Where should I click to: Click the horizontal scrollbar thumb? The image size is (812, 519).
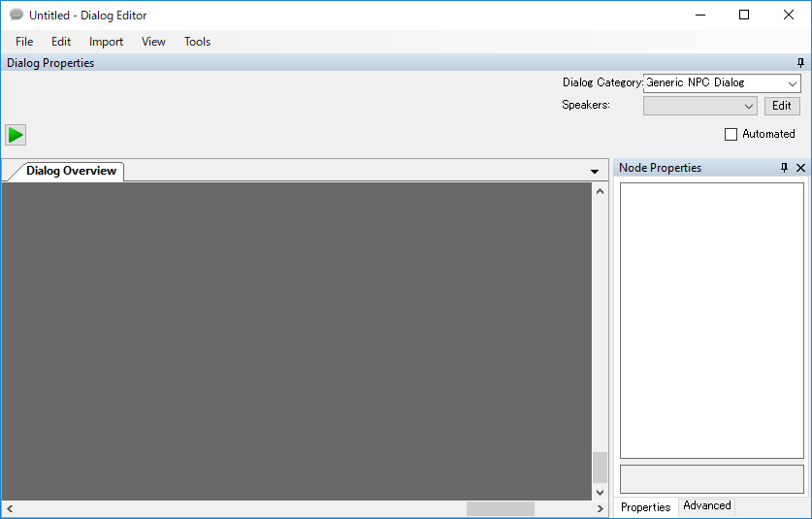[500, 508]
